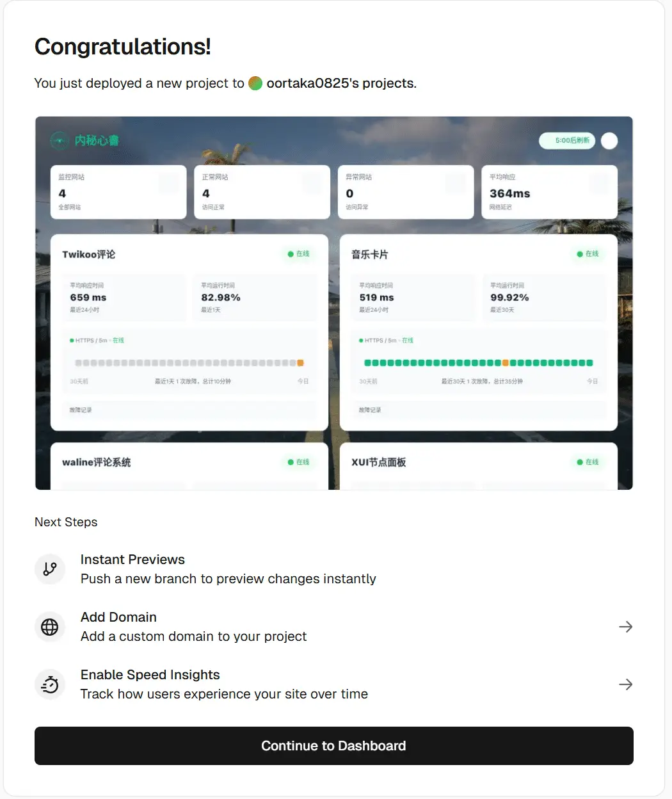Continue to Dashboard
Viewport: 672px width, 799px height.
(334, 746)
